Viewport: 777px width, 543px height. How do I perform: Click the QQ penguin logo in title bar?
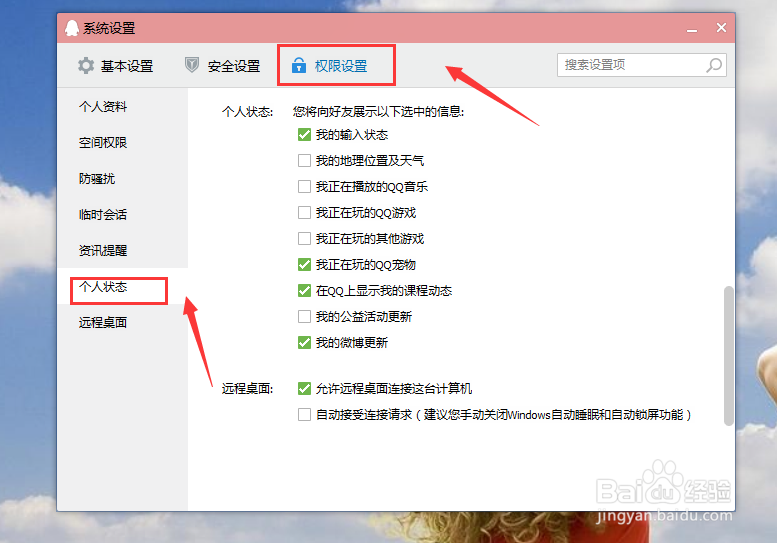pos(72,28)
